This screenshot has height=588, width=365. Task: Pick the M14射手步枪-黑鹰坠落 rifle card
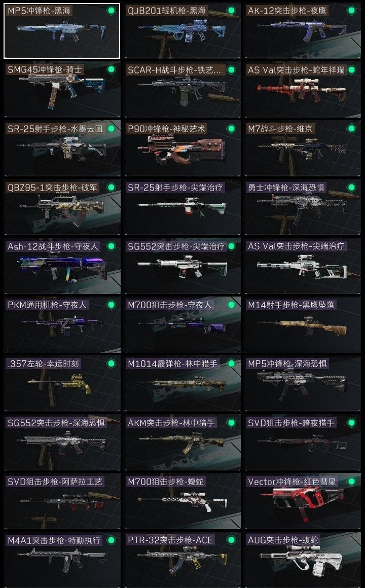point(302,325)
